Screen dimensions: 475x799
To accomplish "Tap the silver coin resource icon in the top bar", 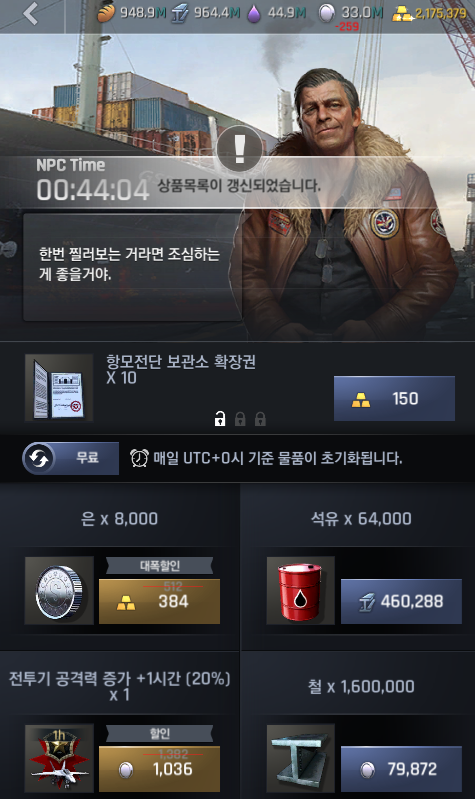I will coord(326,14).
